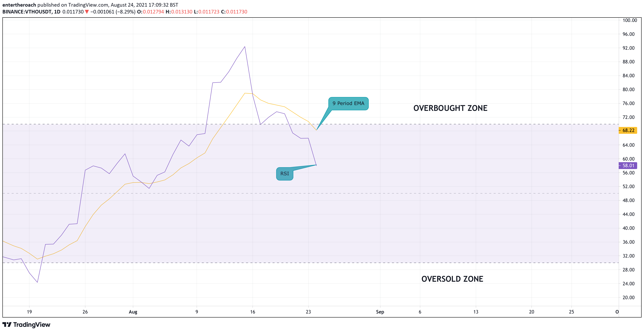Click the open price value 0.012794
644x332 pixels.
(x=153, y=12)
